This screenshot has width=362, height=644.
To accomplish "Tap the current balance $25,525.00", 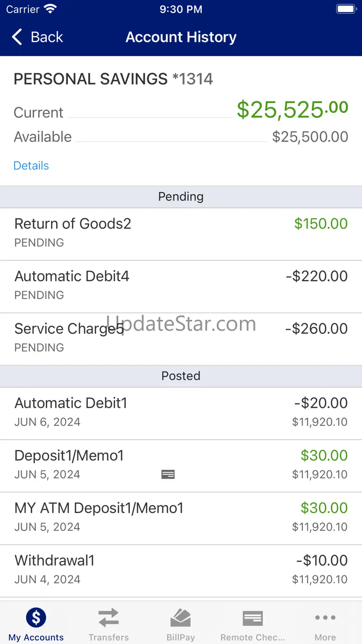I will (292, 109).
